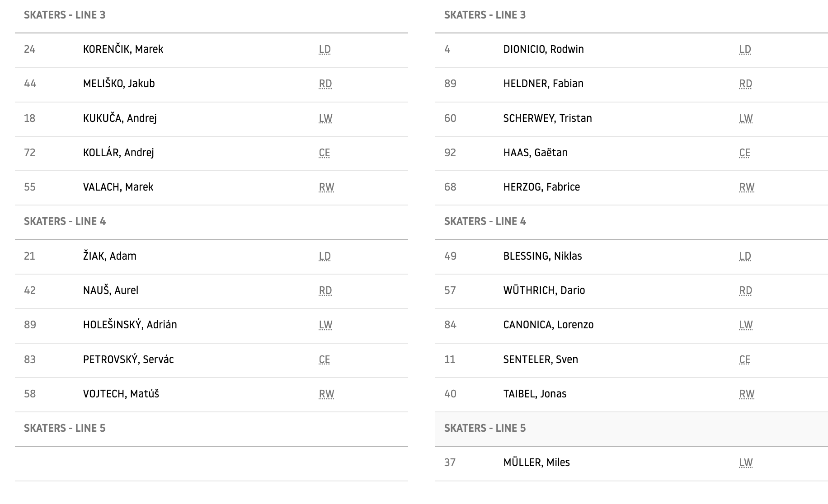Click RW position beside VOJTECH, Matúš
This screenshot has width=828, height=504.
[x=326, y=394]
